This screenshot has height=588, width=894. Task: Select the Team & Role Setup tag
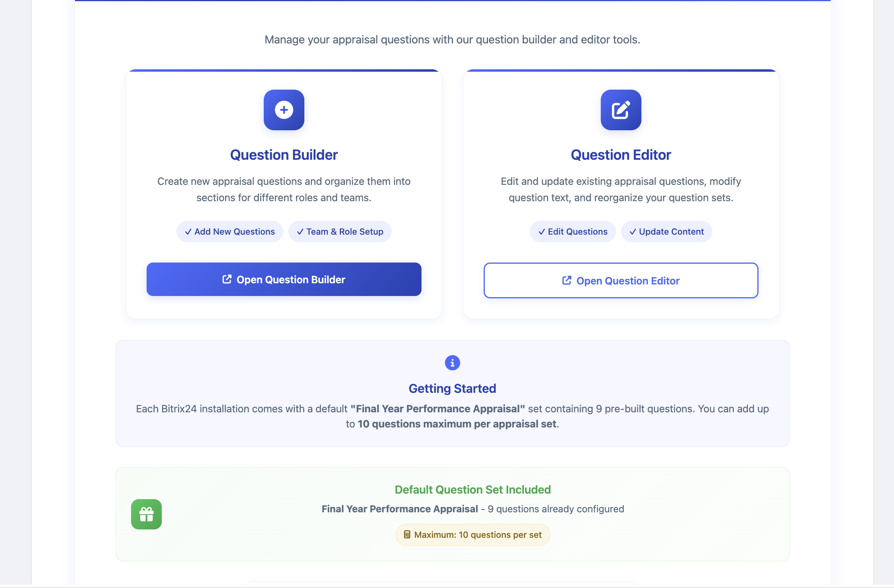(x=340, y=232)
